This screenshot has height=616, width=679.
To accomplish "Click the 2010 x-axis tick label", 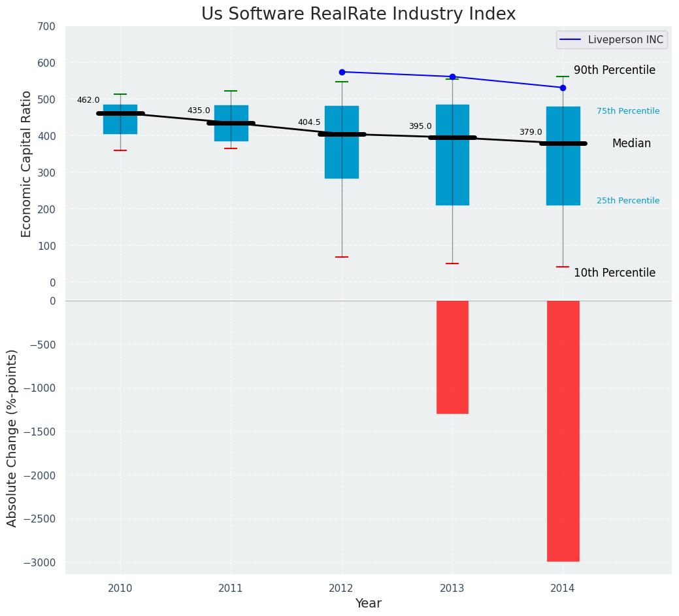I will click(x=120, y=589).
